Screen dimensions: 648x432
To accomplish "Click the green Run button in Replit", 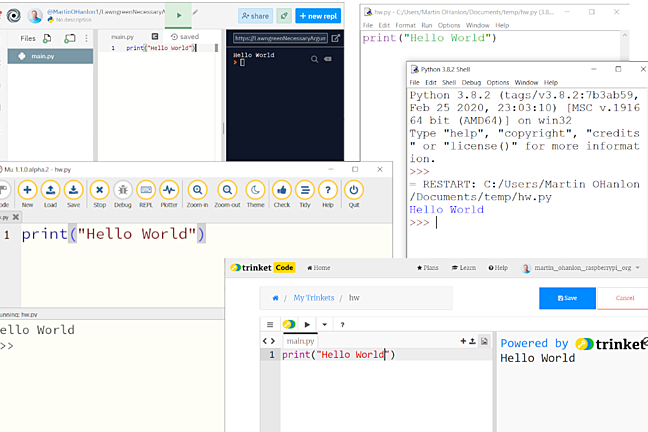I will click(x=179, y=15).
